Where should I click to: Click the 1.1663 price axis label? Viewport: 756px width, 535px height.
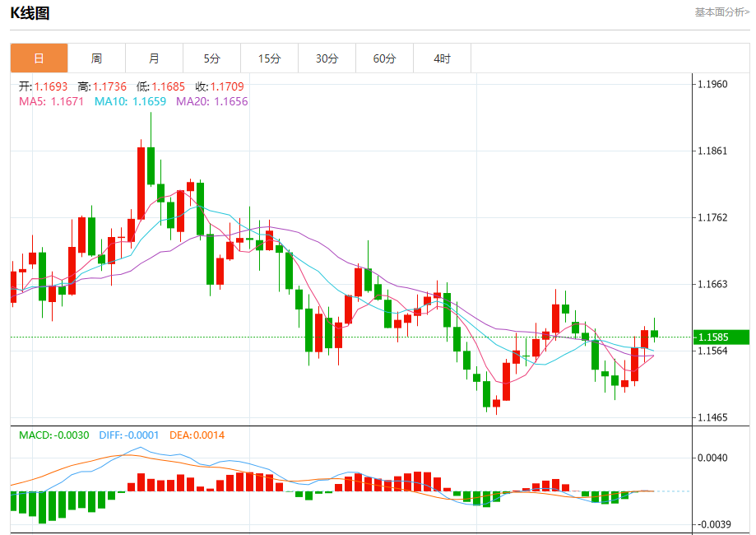click(712, 284)
